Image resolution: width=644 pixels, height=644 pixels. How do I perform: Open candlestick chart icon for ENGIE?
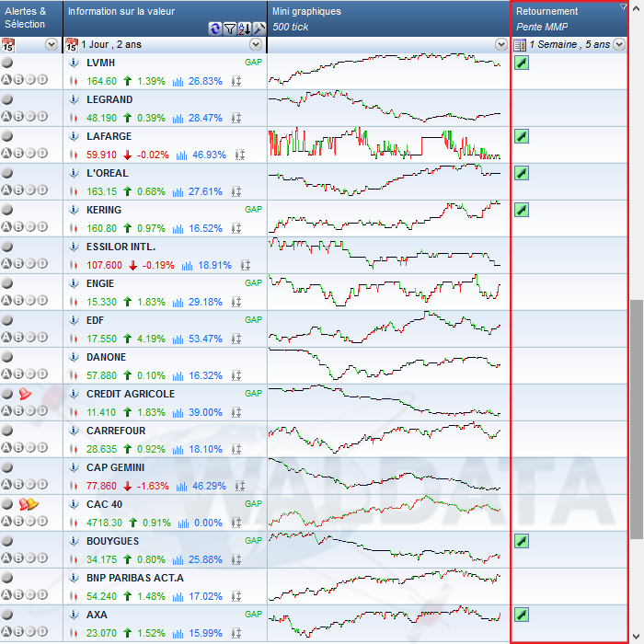tap(74, 302)
